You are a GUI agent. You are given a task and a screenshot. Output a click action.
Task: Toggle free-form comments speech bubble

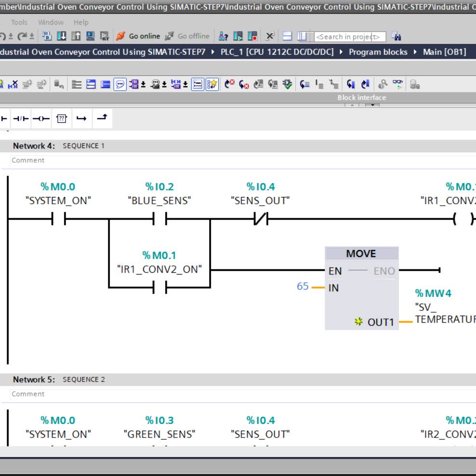point(120,84)
